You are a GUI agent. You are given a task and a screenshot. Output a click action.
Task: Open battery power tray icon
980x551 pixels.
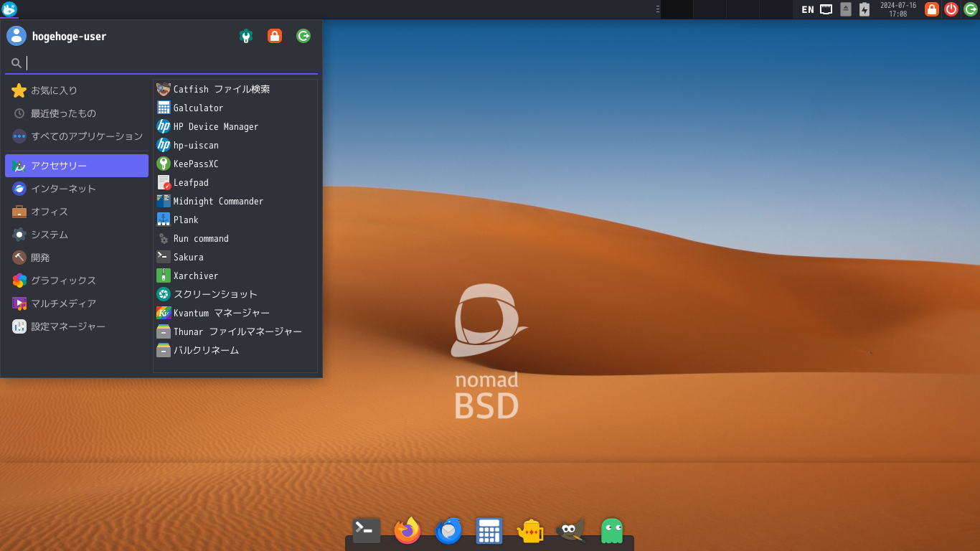coord(864,9)
